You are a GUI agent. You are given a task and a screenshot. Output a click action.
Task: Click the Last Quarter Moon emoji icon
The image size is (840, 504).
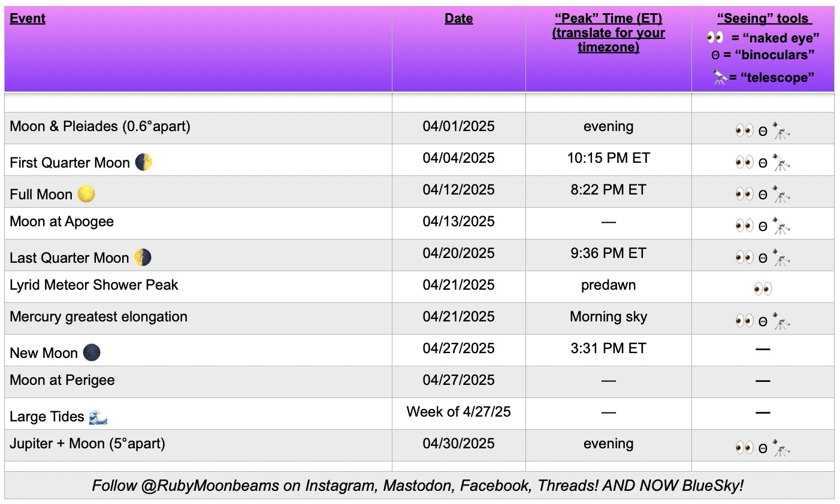point(143,257)
